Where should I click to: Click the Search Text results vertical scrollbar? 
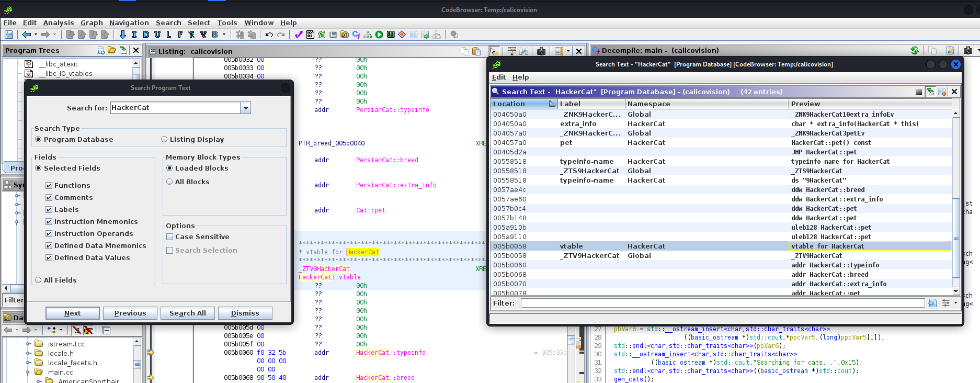coord(956,202)
